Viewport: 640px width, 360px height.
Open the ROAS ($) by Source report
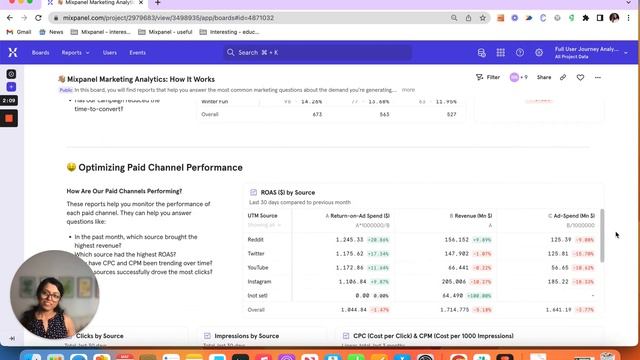click(x=287, y=192)
